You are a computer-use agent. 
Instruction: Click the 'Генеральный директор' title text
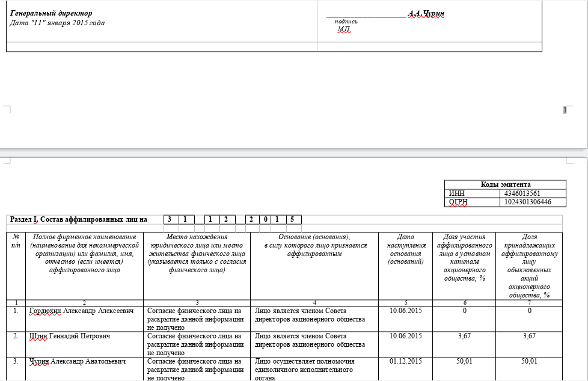(51, 13)
